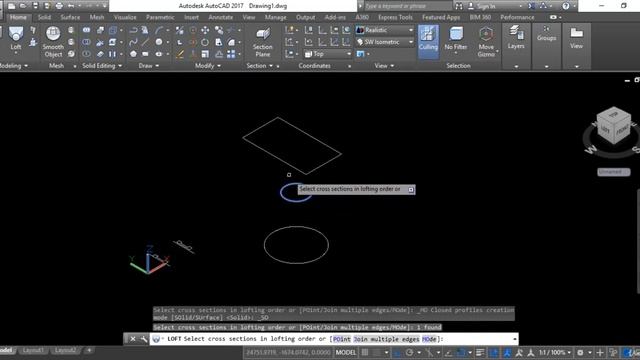Viewport: 640px width, 360px height.
Task: Click the Save icon in quick access toolbar
Action: coord(35,6)
